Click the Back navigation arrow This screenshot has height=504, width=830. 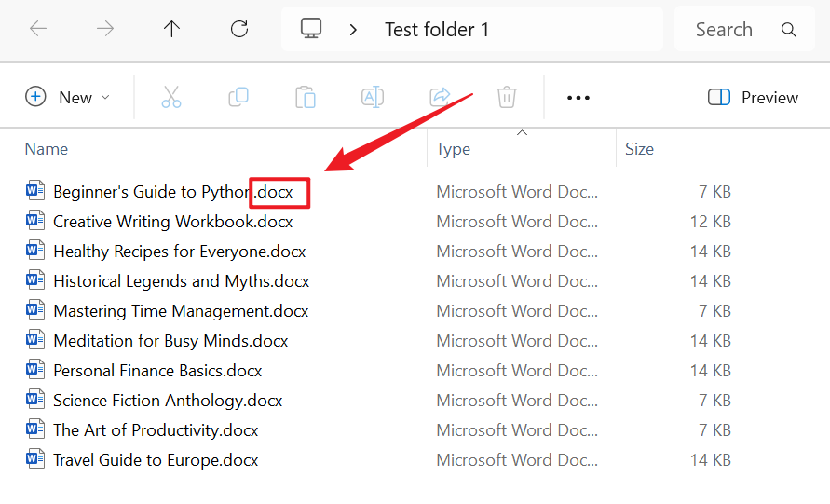38,29
